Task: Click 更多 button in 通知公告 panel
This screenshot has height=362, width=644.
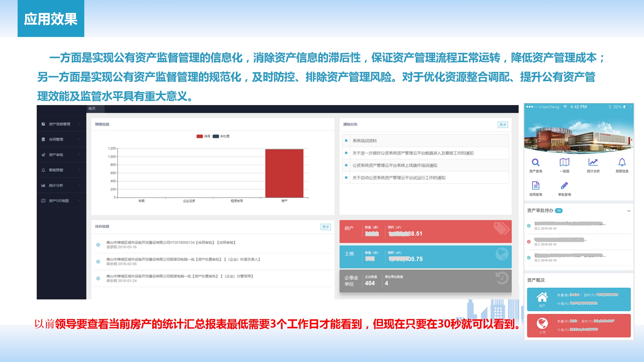Action: click(503, 125)
